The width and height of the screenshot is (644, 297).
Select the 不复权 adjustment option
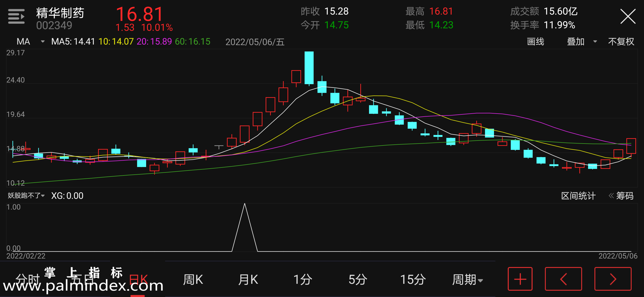[621, 42]
